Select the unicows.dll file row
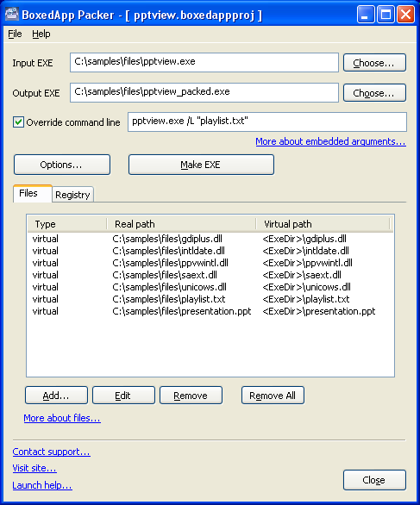Image resolution: width=420 pixels, height=505 pixels. point(210,287)
